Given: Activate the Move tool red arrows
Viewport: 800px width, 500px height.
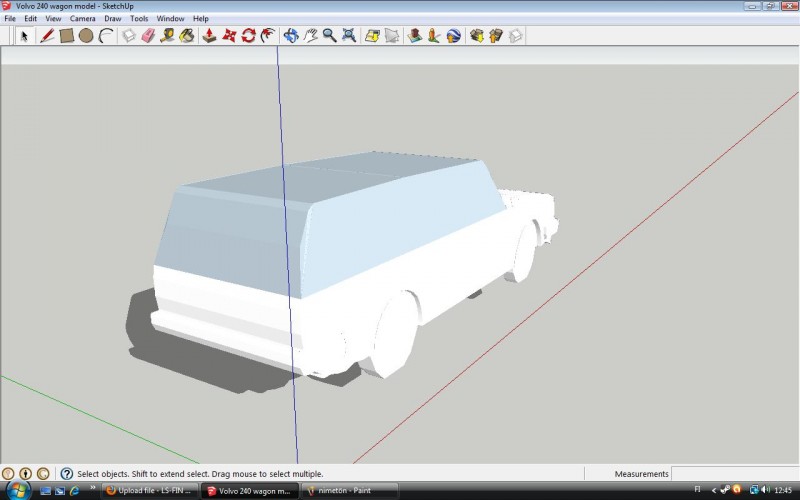Looking at the screenshot, I should point(229,36).
